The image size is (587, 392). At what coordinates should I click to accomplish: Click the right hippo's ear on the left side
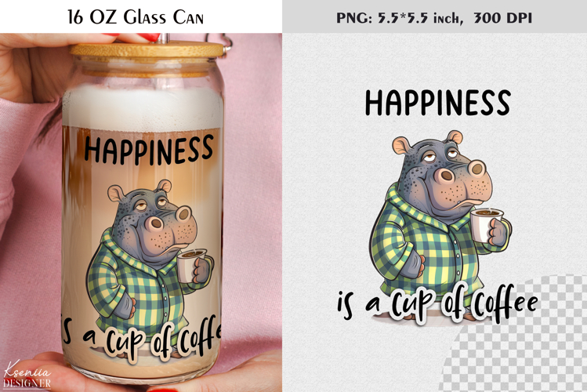pos(401,145)
